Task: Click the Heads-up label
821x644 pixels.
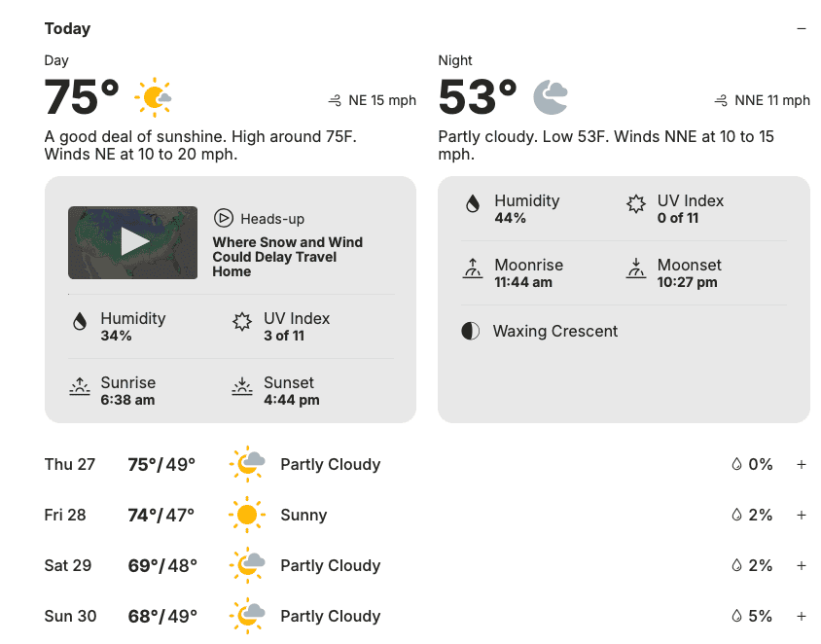Action: tap(272, 219)
